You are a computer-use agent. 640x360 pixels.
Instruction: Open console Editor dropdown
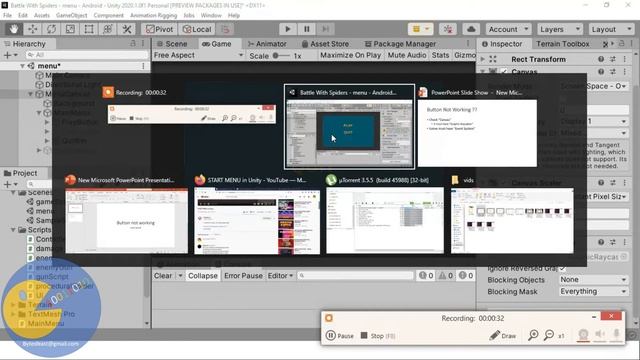(x=280, y=276)
